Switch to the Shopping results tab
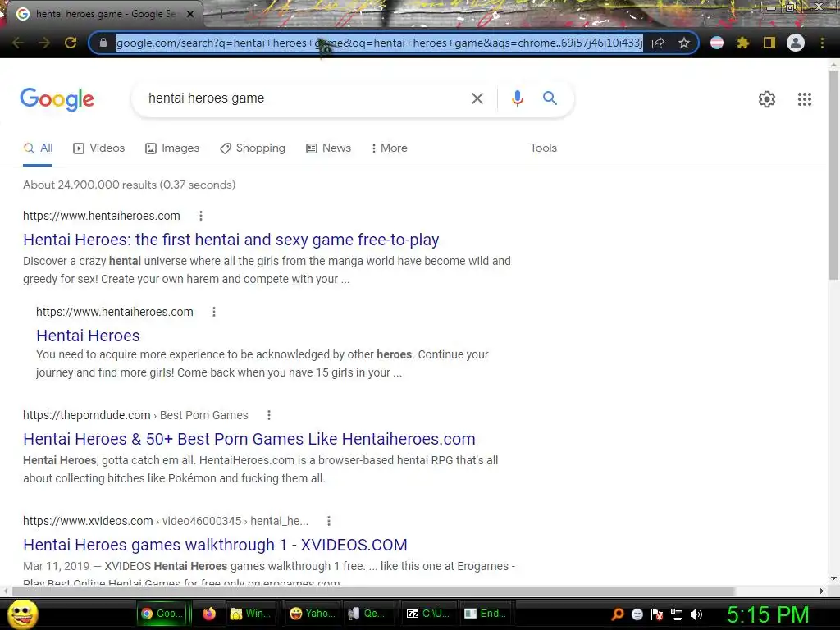Viewport: 840px width, 630px height. [253, 148]
